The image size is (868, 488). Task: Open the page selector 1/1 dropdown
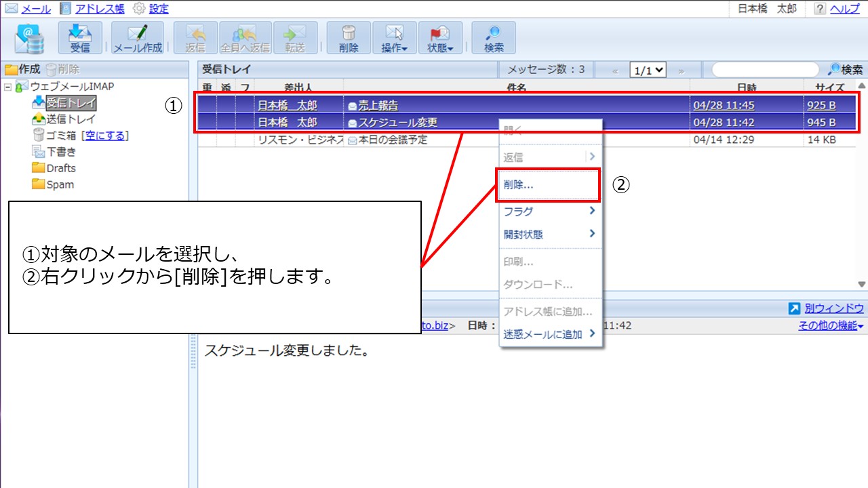click(x=648, y=70)
